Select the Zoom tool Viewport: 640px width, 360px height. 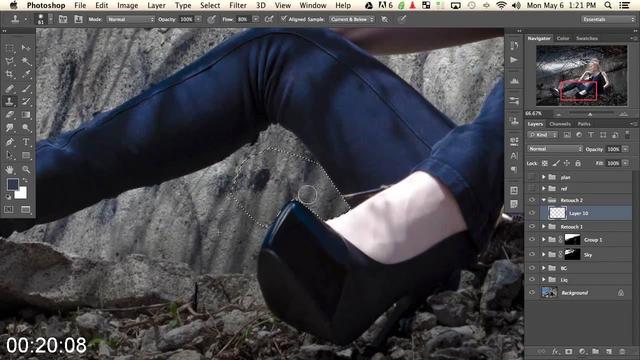26,169
